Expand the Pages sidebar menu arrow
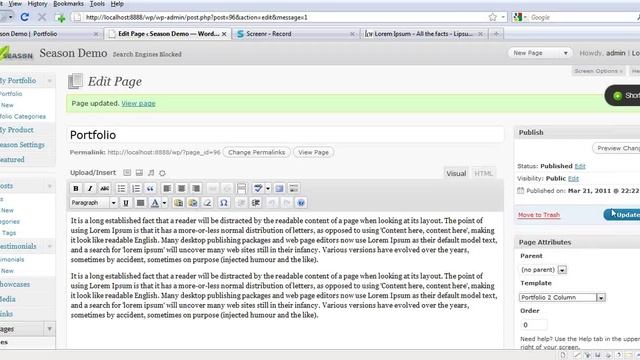The width and height of the screenshot is (640, 360). 50,329
